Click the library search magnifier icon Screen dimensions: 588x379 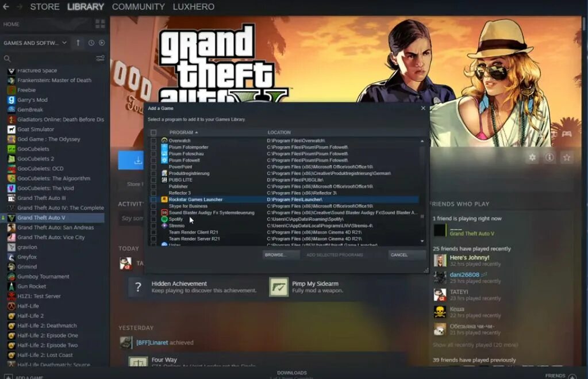pyautogui.click(x=7, y=59)
